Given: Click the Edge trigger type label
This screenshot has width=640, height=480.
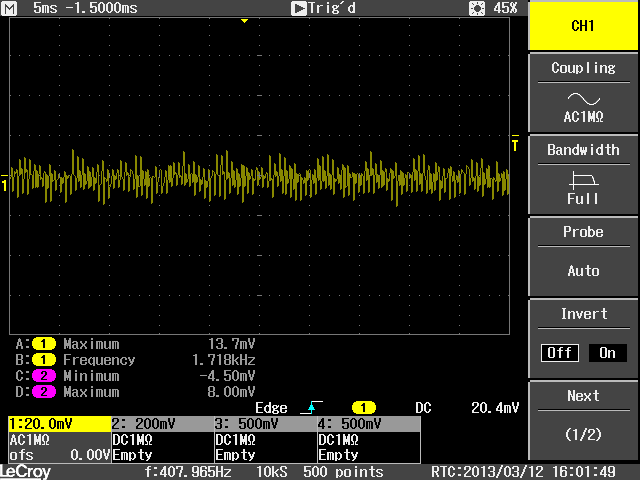Looking at the screenshot, I should tap(271, 408).
